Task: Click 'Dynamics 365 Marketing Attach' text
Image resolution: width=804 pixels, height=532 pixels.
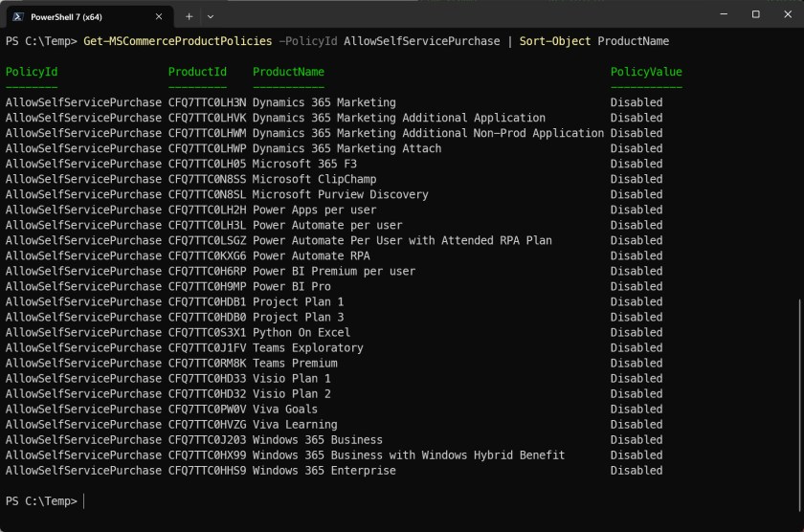Action: pos(346,148)
